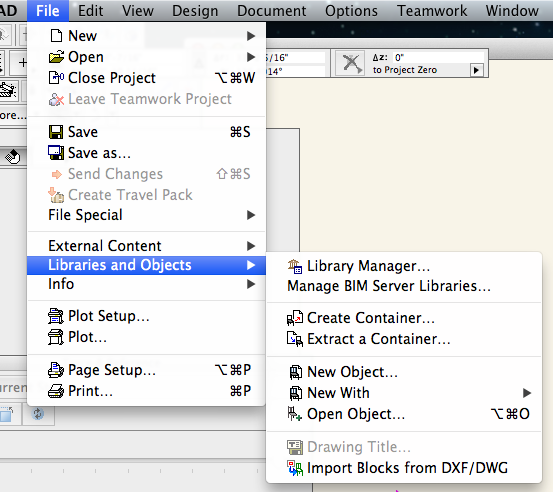Click the Δz elevation value field
The image size is (553, 492).
pos(438,57)
